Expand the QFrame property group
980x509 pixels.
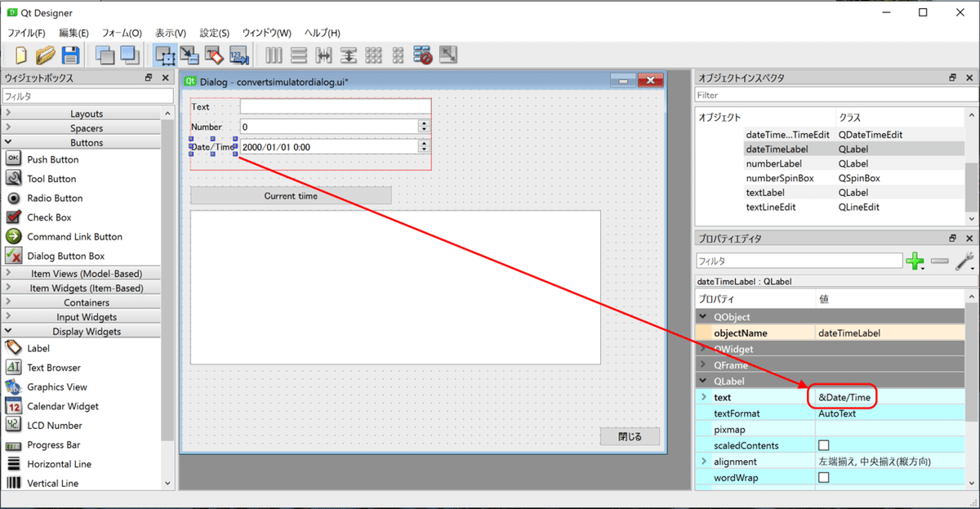click(703, 365)
